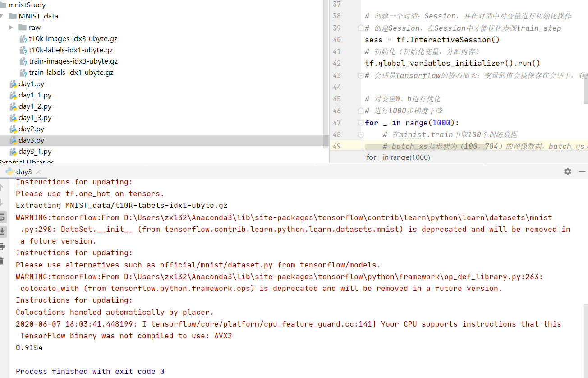Click the t10k-labels-idx1-ubyte.gz archive icon
588x378 pixels.
[x=23, y=50]
